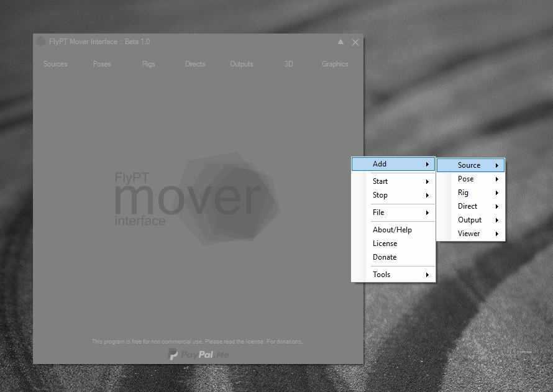Select the Rigs tab
Image resolution: width=553 pixels, height=392 pixels.
(x=149, y=64)
